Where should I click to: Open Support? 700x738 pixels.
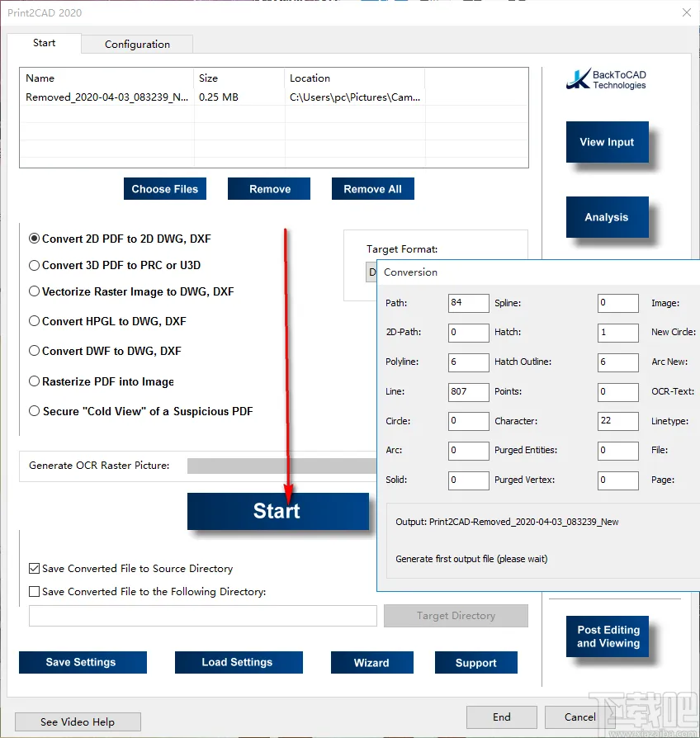pyautogui.click(x=476, y=662)
